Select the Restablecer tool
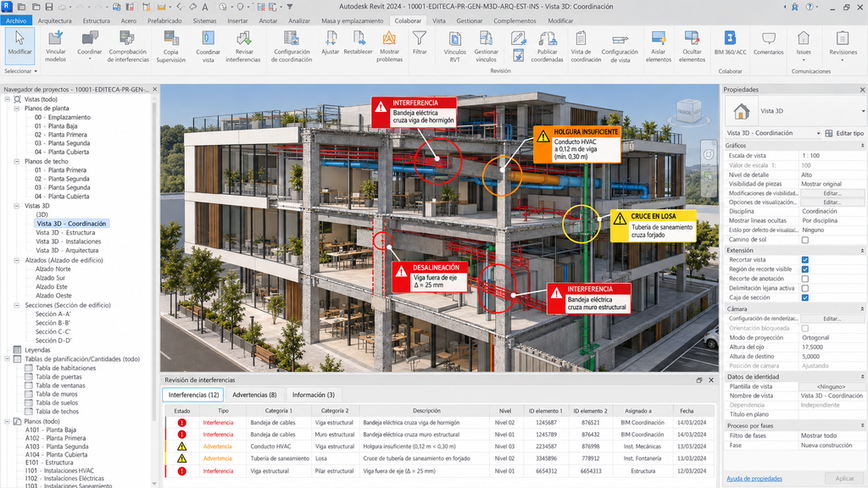 [359, 43]
